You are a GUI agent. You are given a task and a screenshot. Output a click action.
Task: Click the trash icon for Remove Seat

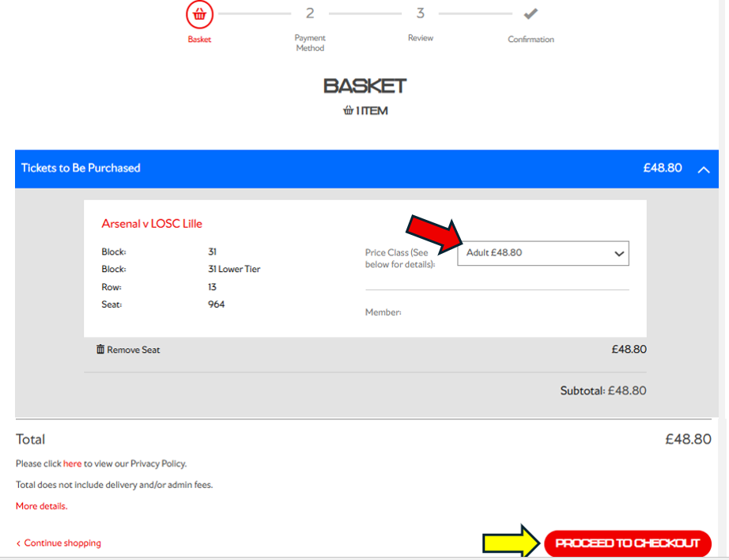100,349
